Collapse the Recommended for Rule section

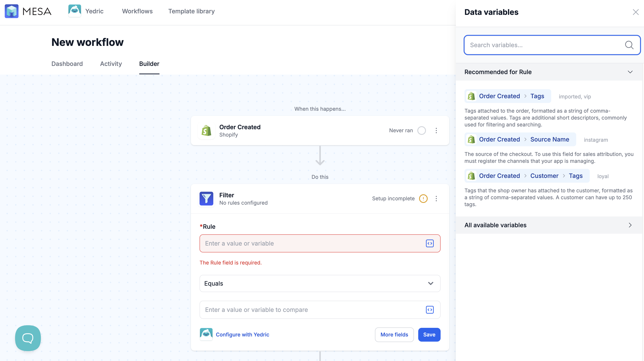(630, 72)
